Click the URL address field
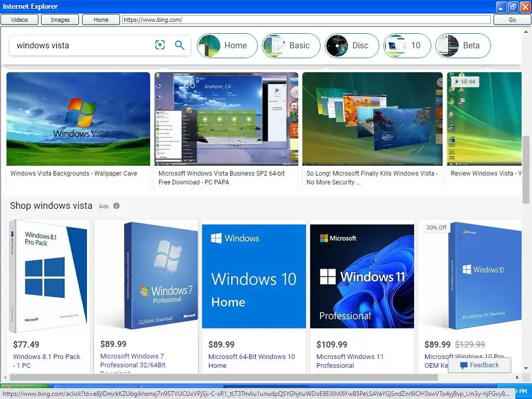 307,20
